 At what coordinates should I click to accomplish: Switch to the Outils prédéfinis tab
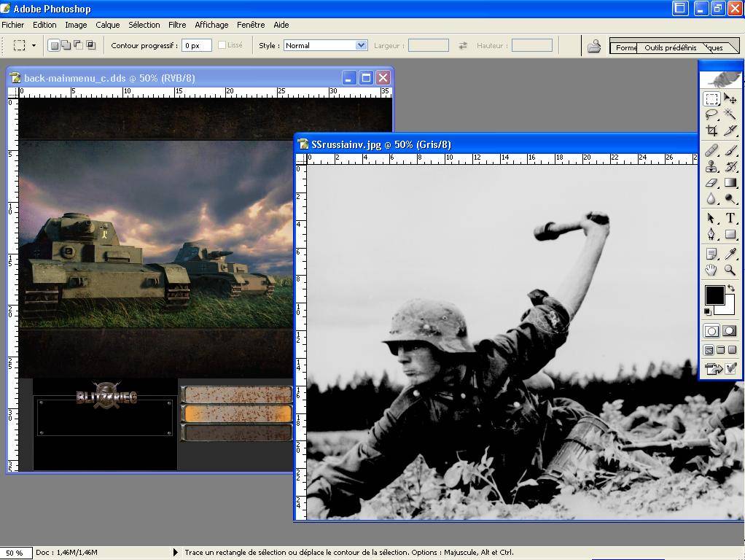pos(670,47)
